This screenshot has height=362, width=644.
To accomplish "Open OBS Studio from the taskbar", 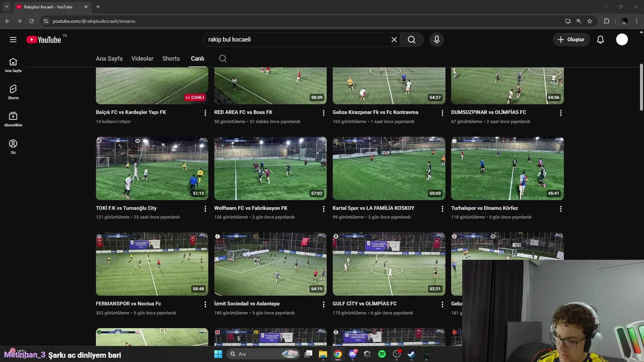I will pos(396,354).
